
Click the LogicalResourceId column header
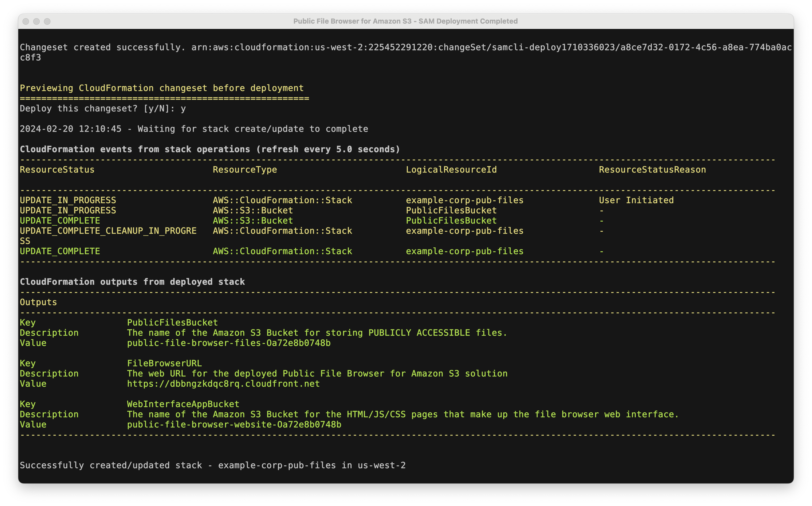tap(451, 170)
